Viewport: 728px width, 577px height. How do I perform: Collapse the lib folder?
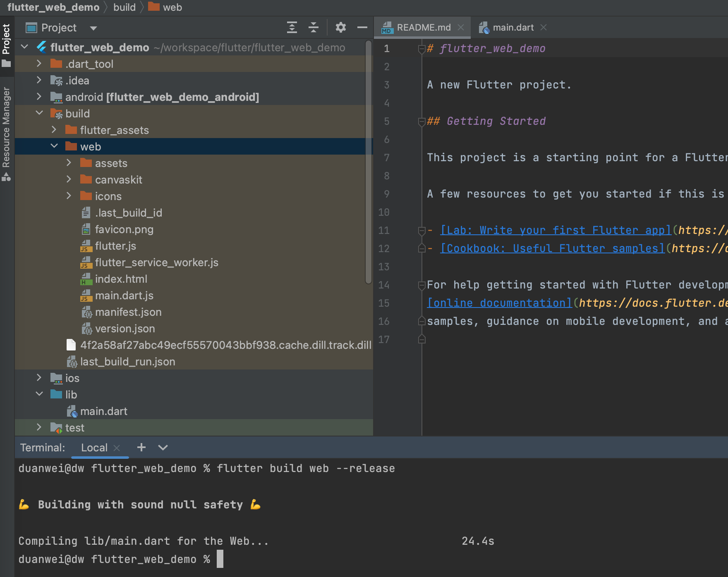point(39,394)
